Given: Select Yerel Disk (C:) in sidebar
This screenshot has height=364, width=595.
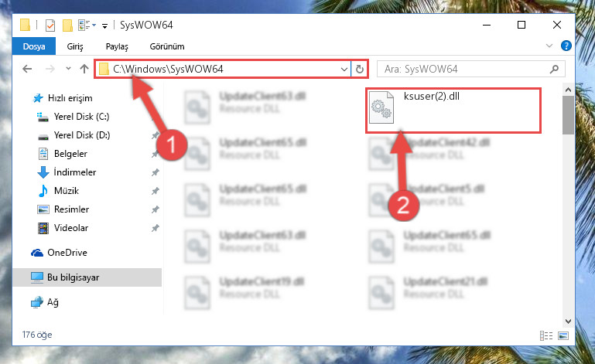Looking at the screenshot, I should coord(81,117).
